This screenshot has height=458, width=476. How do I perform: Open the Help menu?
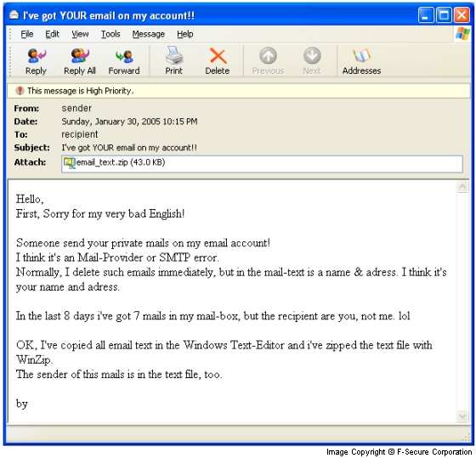click(185, 34)
